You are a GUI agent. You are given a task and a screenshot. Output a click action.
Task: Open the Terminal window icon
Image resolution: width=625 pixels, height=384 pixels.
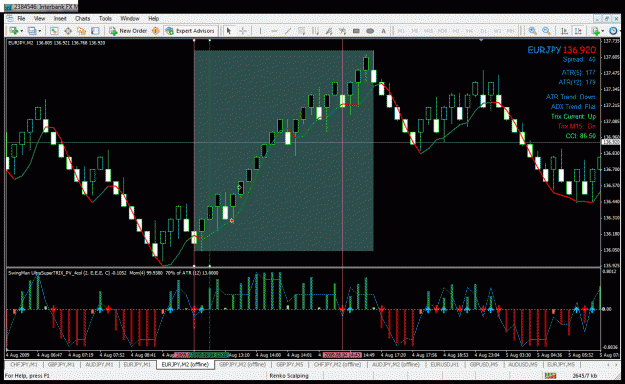(95, 31)
